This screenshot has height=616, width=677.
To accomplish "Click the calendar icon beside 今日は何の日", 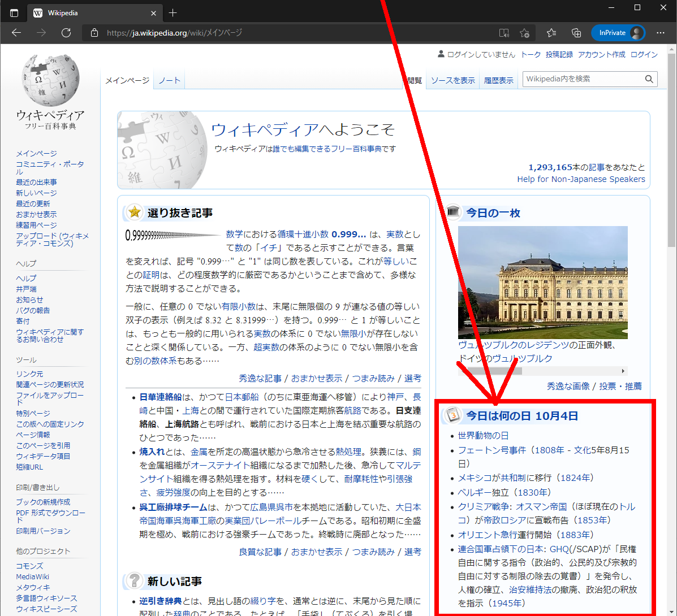I will (x=452, y=415).
